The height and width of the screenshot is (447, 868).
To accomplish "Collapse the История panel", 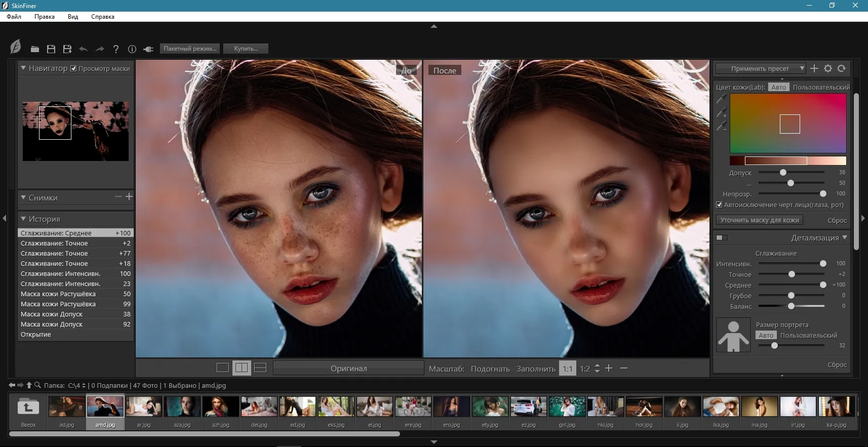I will point(23,218).
